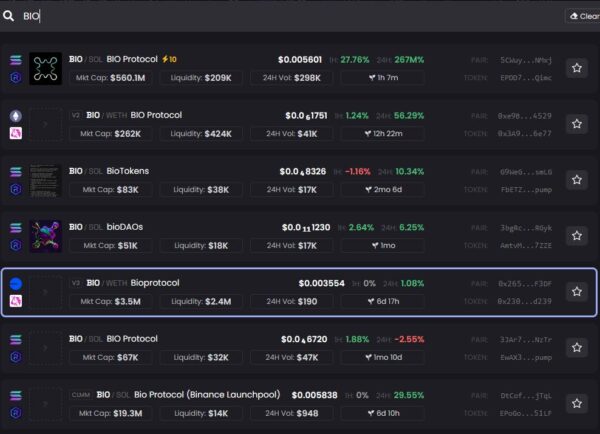Viewport: 600px width, 434px height.
Task: Click the BIO search text field
Action: [x=291, y=16]
